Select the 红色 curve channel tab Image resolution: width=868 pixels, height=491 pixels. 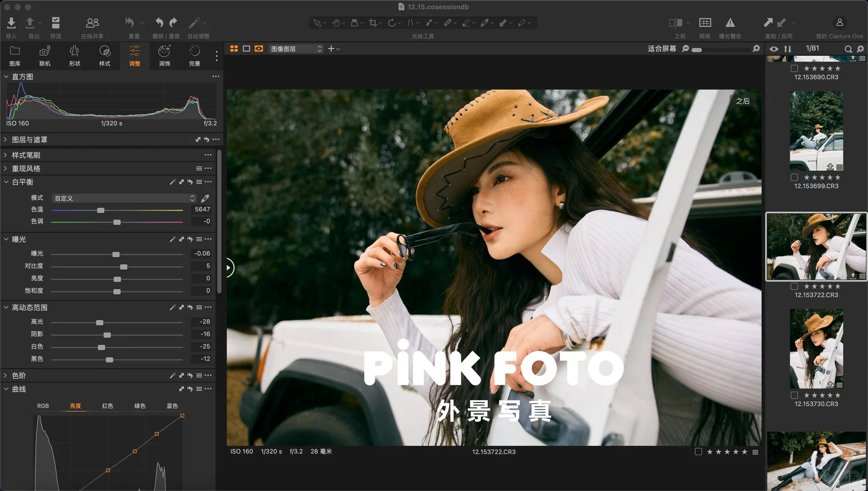[107, 406]
